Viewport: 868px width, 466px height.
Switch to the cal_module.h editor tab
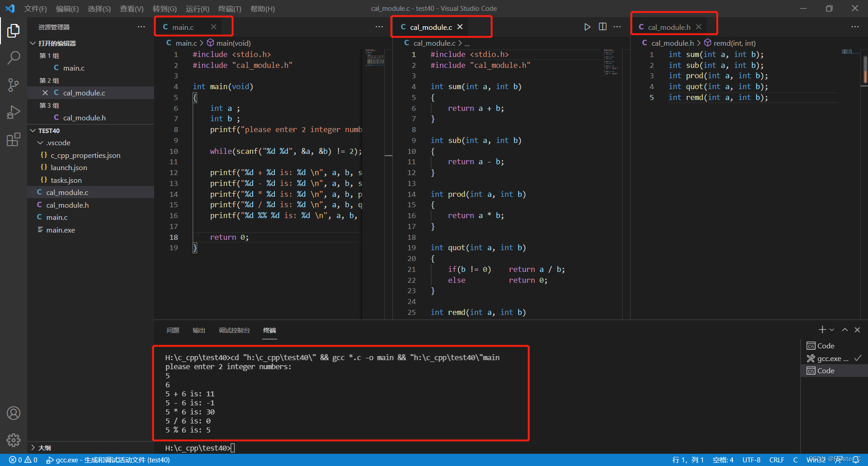pos(669,27)
